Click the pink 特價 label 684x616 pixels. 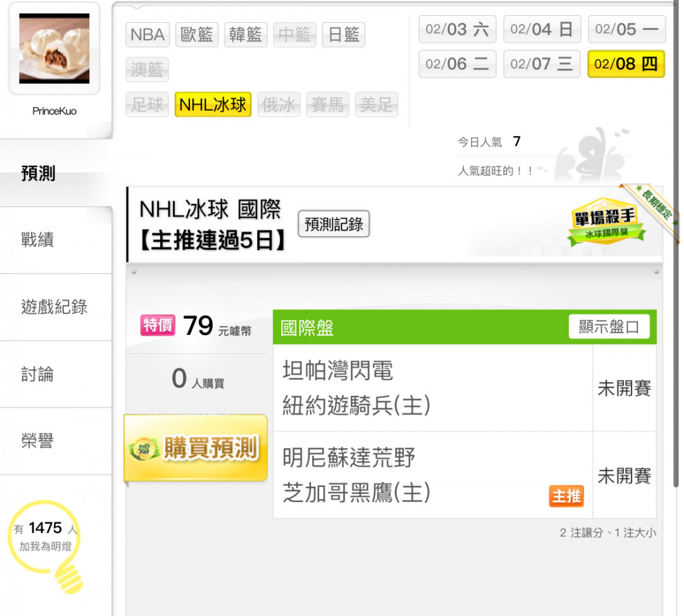(x=158, y=325)
